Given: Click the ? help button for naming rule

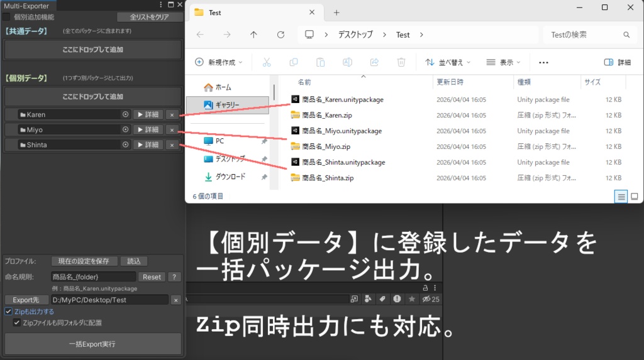Looking at the screenshot, I should coord(174,277).
